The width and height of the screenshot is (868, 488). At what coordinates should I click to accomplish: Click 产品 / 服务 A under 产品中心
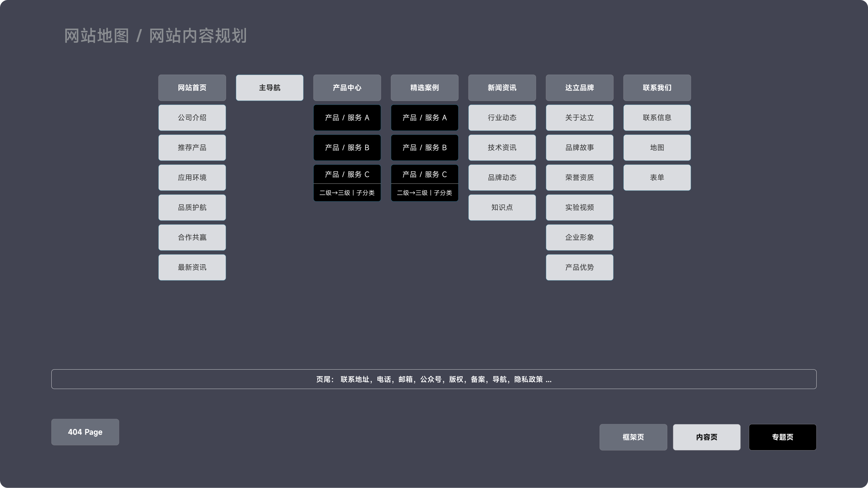[347, 118]
